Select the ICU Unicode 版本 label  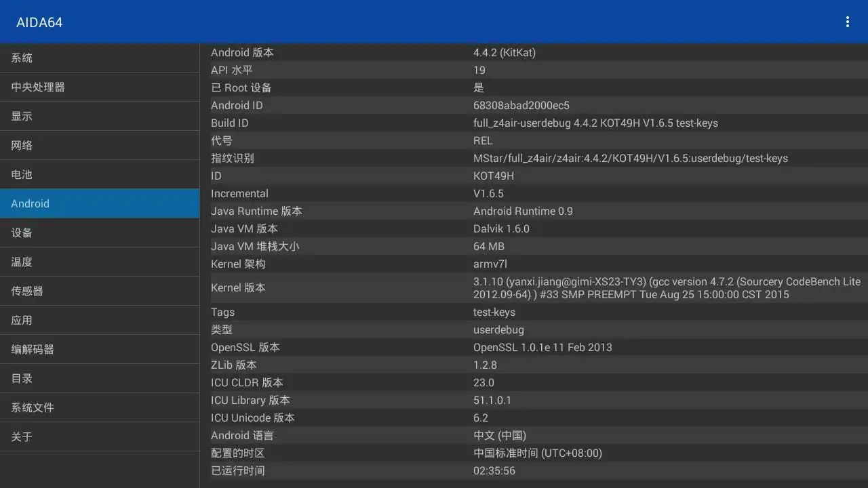coord(253,418)
